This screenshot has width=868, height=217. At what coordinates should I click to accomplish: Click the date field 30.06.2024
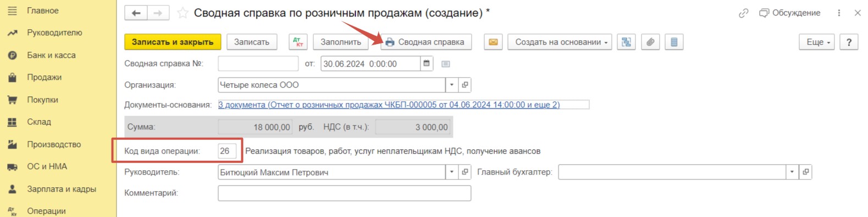tap(371, 63)
